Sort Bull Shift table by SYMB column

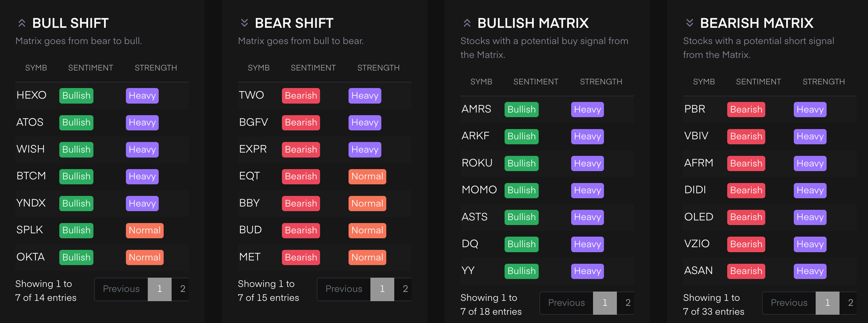[x=36, y=68]
